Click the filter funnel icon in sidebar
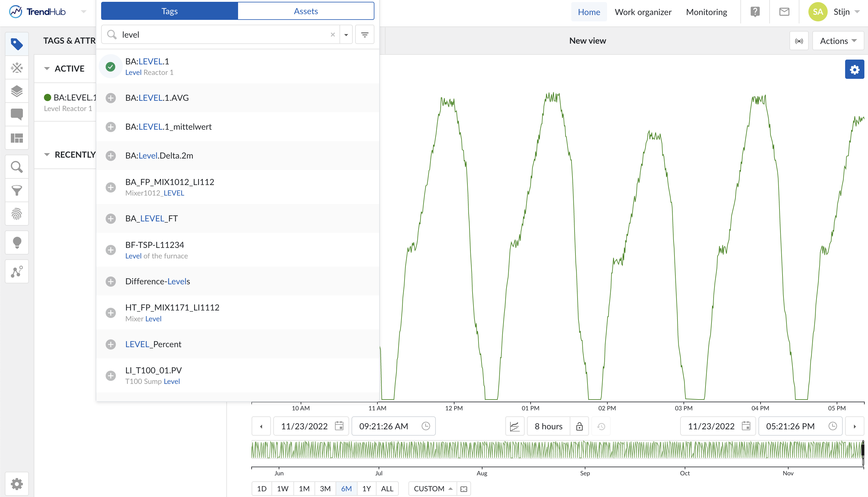 17,190
